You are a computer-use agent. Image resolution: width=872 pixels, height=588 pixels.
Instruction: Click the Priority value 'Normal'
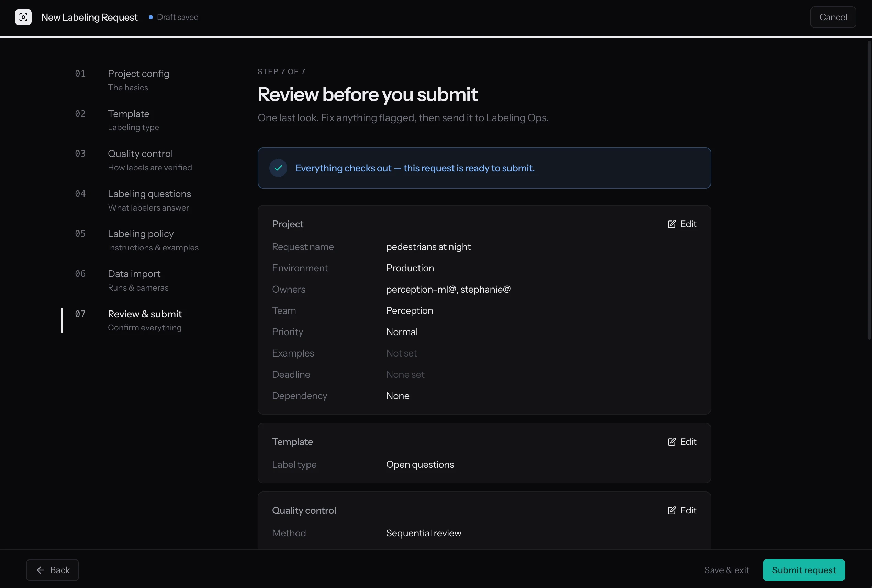[402, 332]
